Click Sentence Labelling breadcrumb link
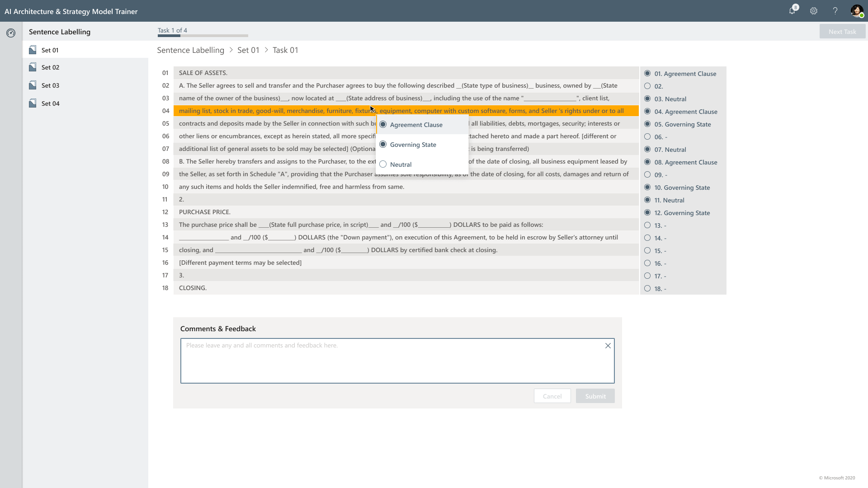 click(x=190, y=50)
